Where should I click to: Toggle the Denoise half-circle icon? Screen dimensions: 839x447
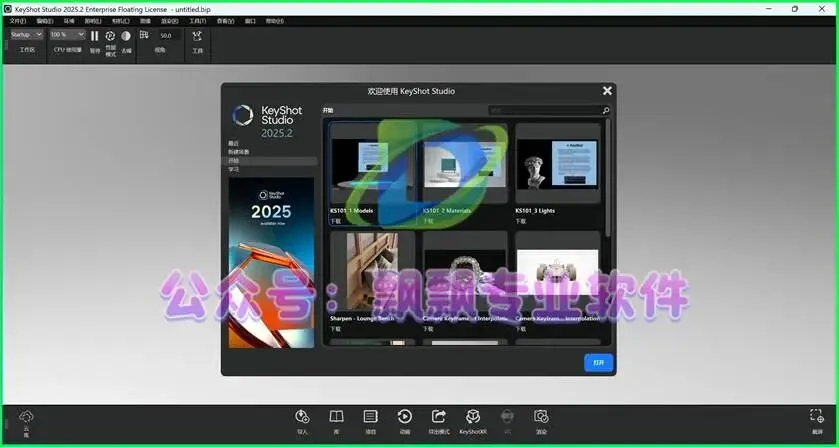[x=126, y=36]
